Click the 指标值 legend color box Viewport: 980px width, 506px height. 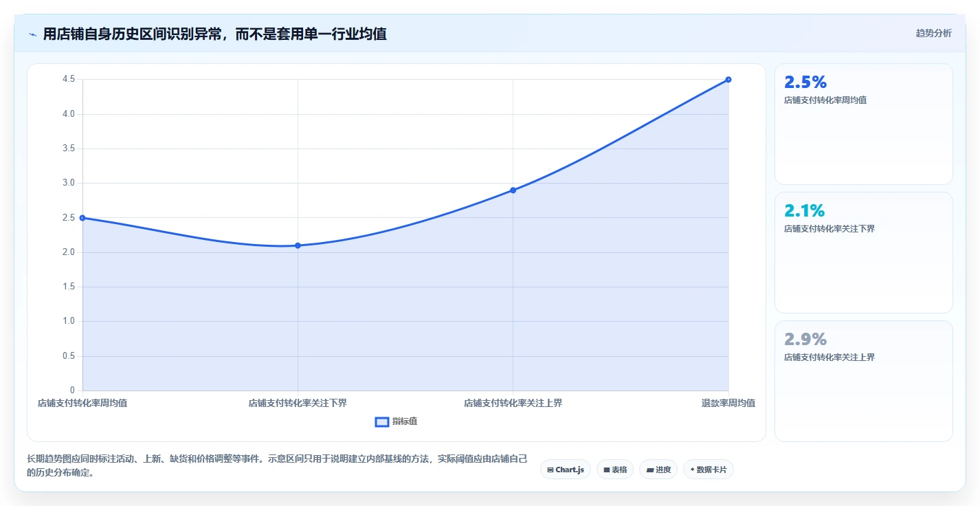(382, 421)
